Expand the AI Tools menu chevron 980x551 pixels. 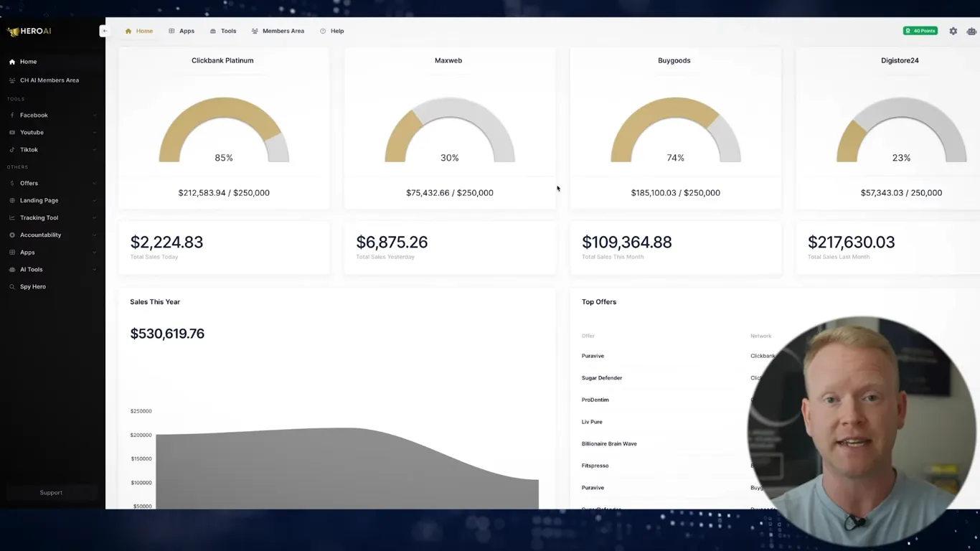(x=95, y=269)
